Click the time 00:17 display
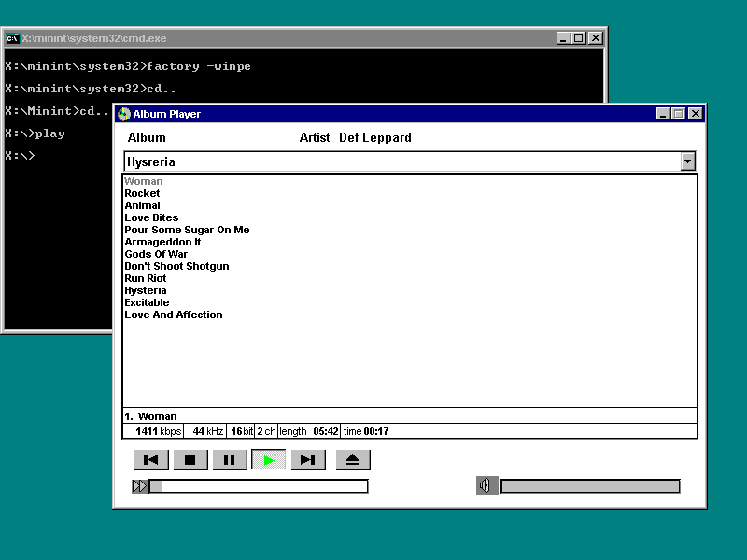Image resolution: width=747 pixels, height=560 pixels. click(366, 431)
